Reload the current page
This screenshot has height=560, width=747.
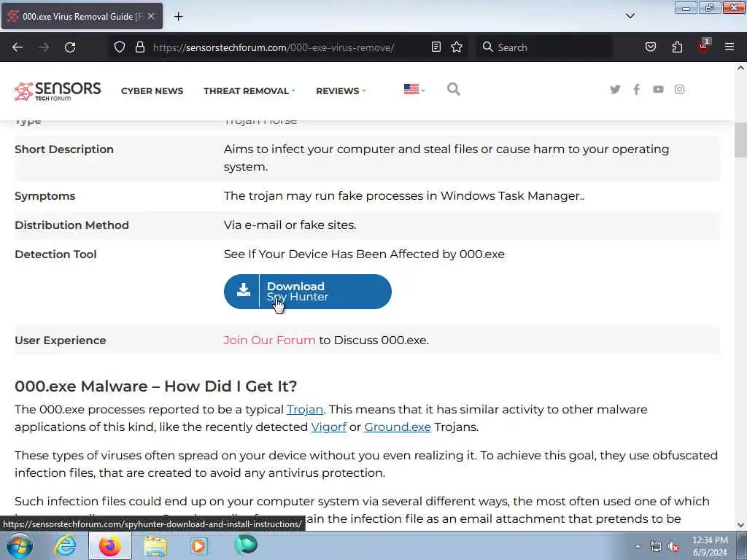[70, 47]
